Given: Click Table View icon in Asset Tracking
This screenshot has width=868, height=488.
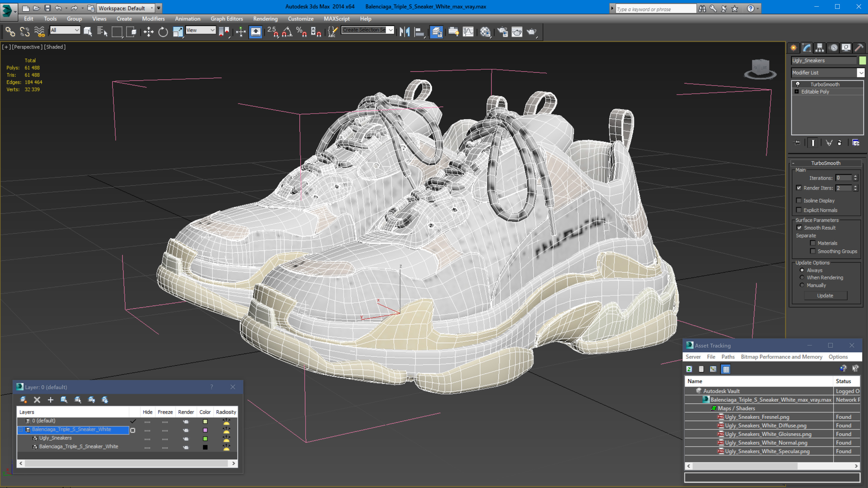Looking at the screenshot, I should 726,369.
